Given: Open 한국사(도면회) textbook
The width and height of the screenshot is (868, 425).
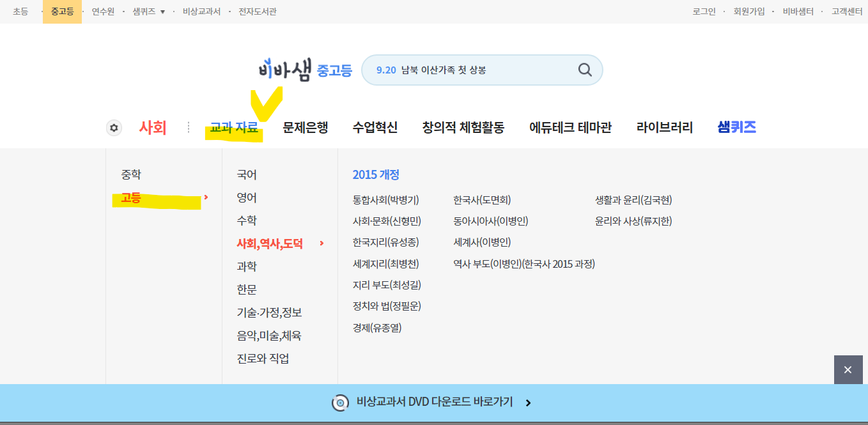Looking at the screenshot, I should coord(482,200).
